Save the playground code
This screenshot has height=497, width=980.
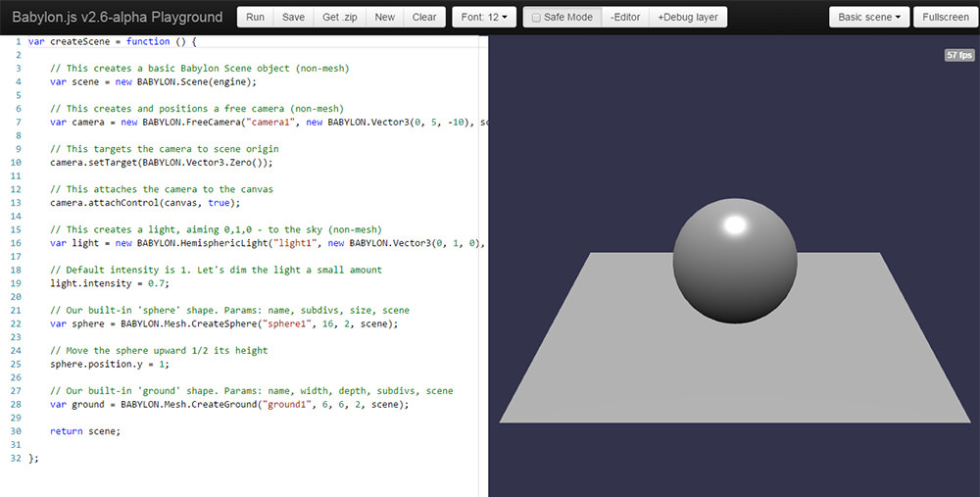(293, 17)
